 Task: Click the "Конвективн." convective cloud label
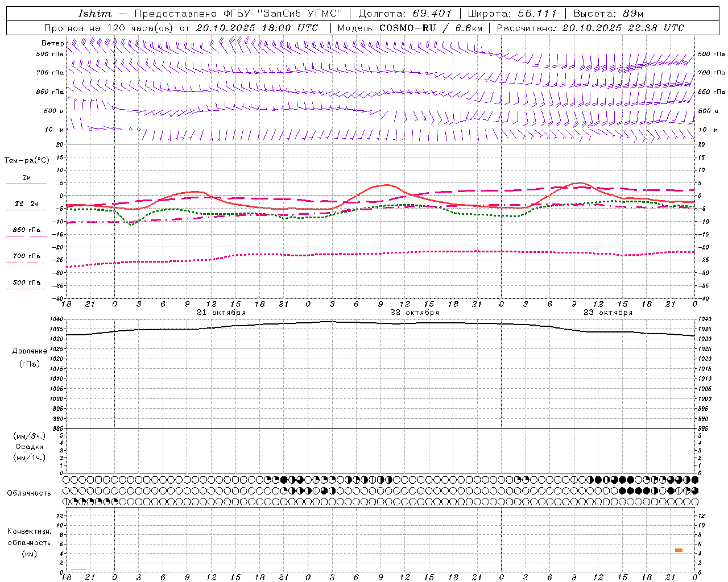click(x=30, y=531)
